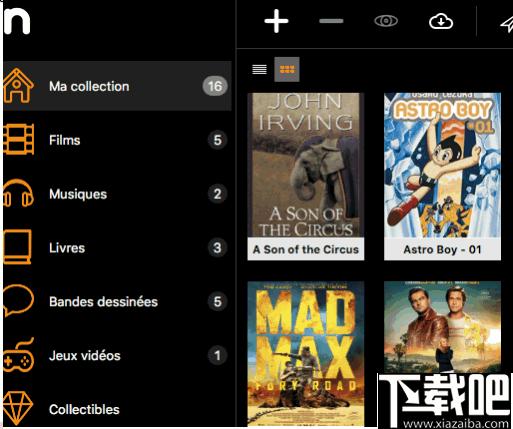Toggle the eye visibility icon in toolbar
This screenshot has width=513, height=429.
coord(386,21)
